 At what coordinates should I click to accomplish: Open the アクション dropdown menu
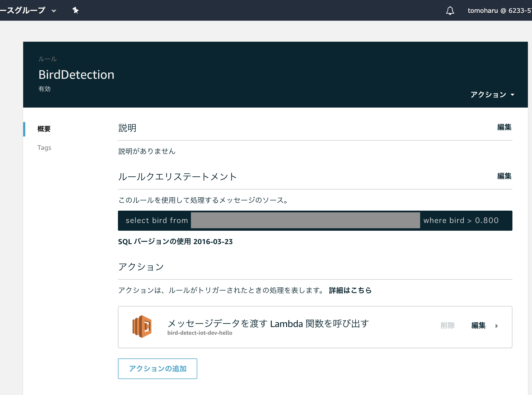492,95
